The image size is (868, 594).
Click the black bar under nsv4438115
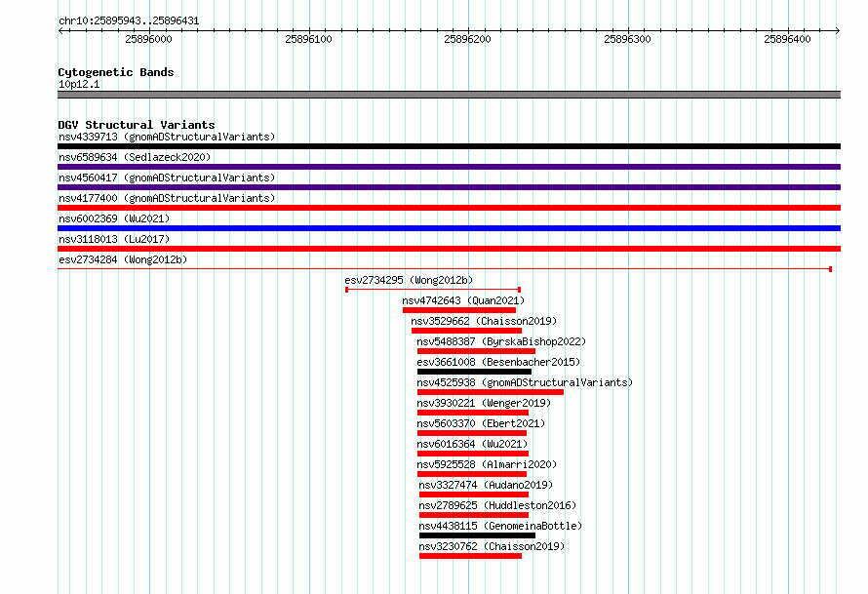(x=477, y=535)
